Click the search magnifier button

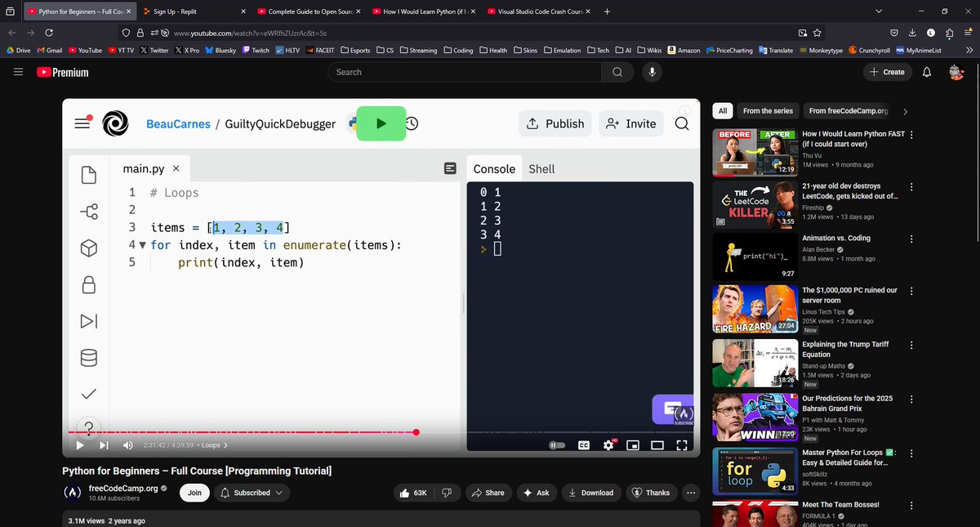[617, 72]
